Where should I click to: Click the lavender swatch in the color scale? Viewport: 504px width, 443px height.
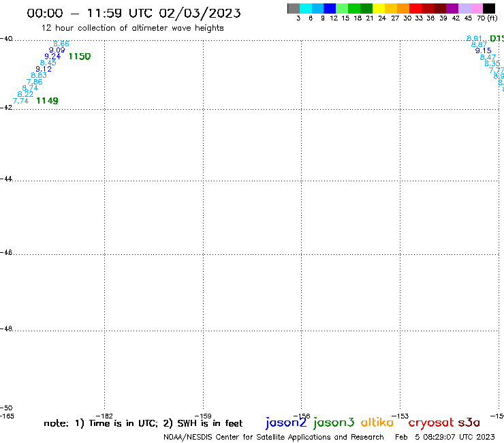click(464, 8)
